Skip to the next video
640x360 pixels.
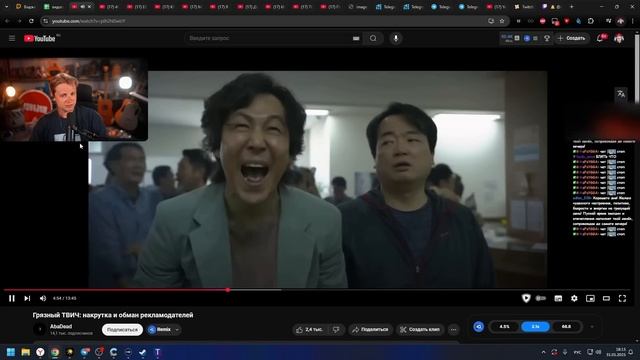(x=27, y=298)
